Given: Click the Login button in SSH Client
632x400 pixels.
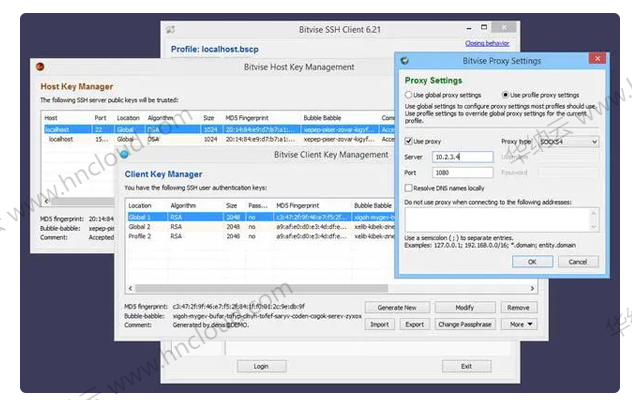Looking at the screenshot, I should click(261, 366).
